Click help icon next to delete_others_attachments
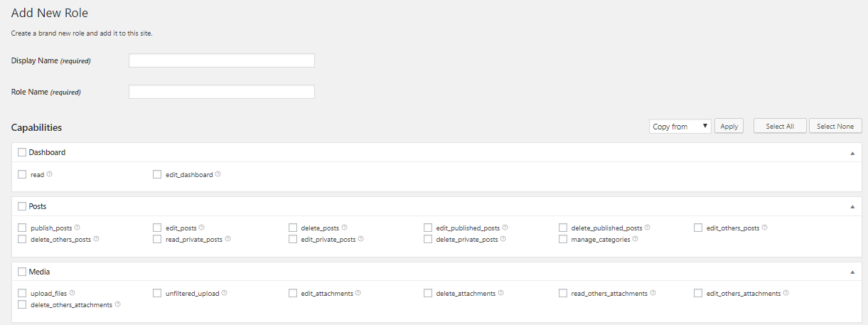This screenshot has width=868, height=325. coord(117,304)
